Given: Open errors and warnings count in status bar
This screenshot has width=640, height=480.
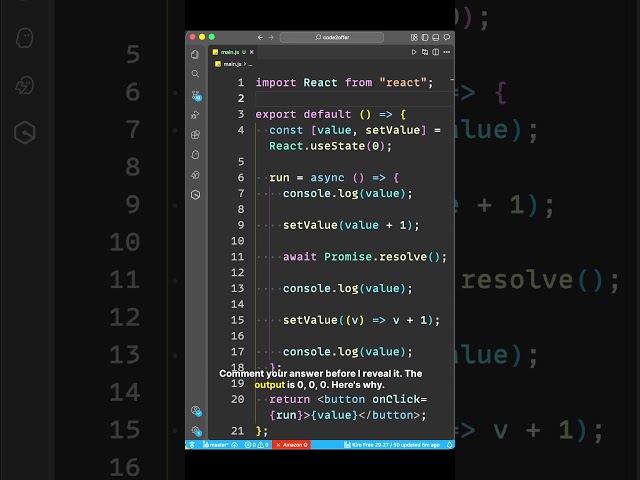Looking at the screenshot, I should [256, 445].
